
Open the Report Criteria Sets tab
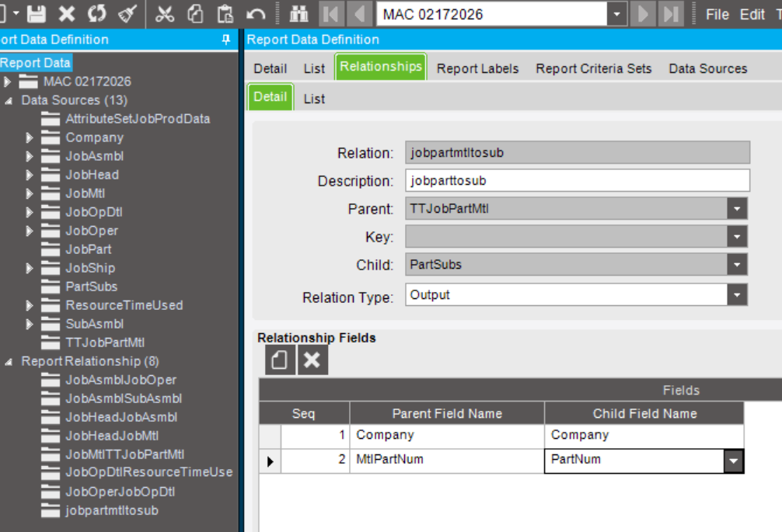pyautogui.click(x=593, y=68)
